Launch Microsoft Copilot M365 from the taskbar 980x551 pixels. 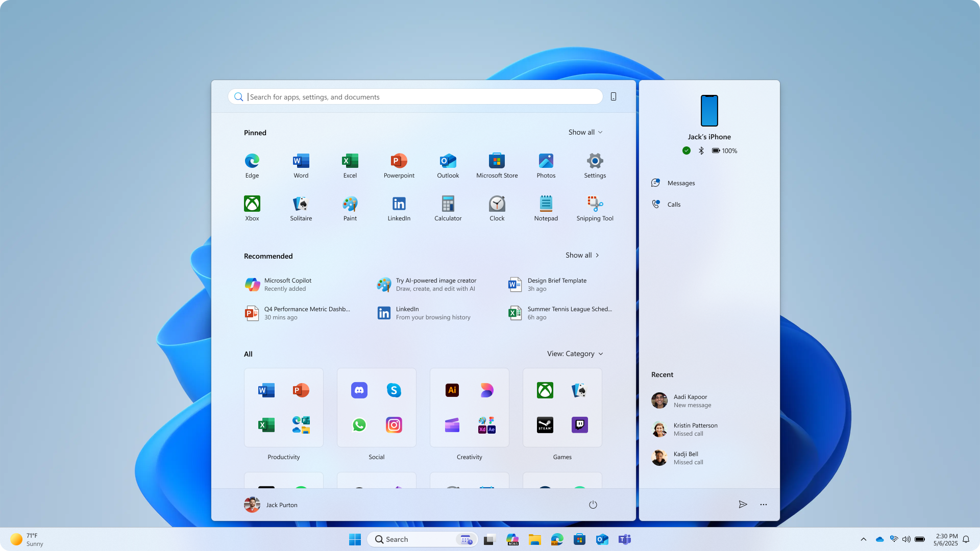[x=512, y=539]
